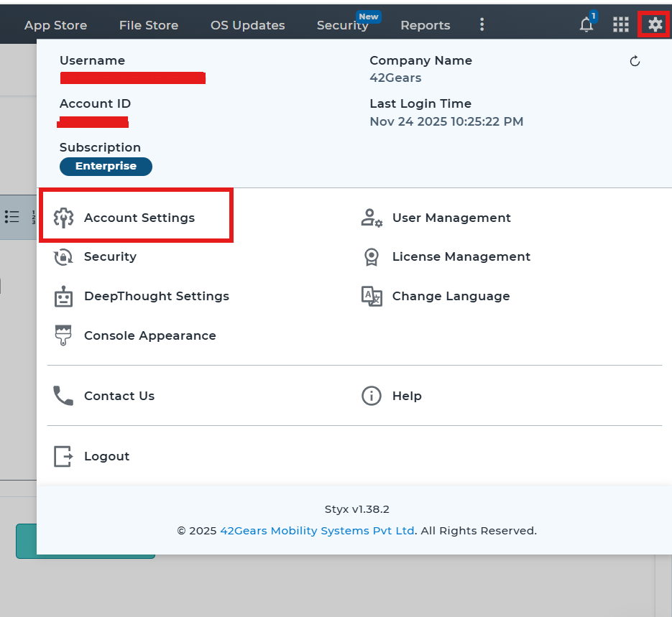This screenshot has height=617, width=672.
Task: Click the User Management person icon
Action: point(371,218)
